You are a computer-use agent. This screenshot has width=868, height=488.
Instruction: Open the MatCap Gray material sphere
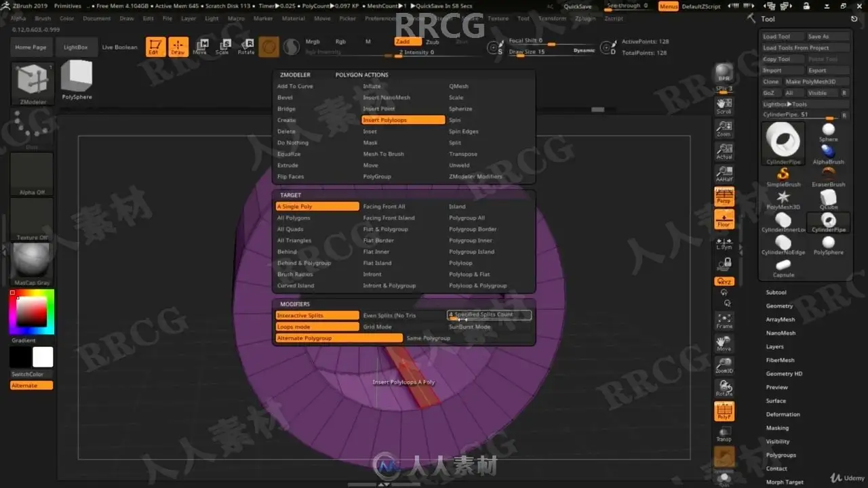(x=33, y=263)
